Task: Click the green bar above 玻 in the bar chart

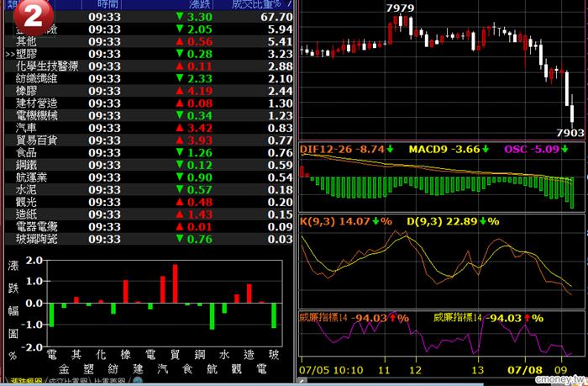Action: [x=274, y=315]
